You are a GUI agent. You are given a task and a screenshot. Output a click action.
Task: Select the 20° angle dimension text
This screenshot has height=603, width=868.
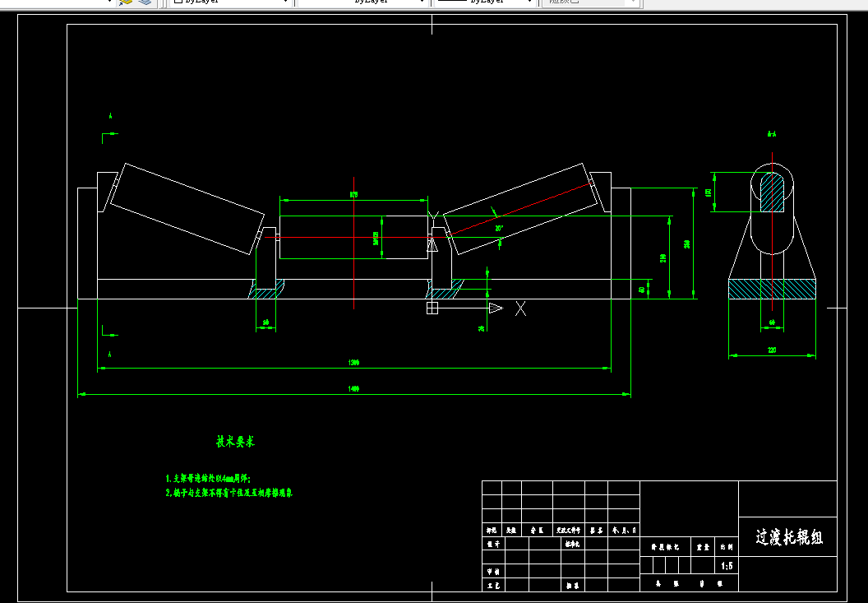pyautogui.click(x=499, y=228)
